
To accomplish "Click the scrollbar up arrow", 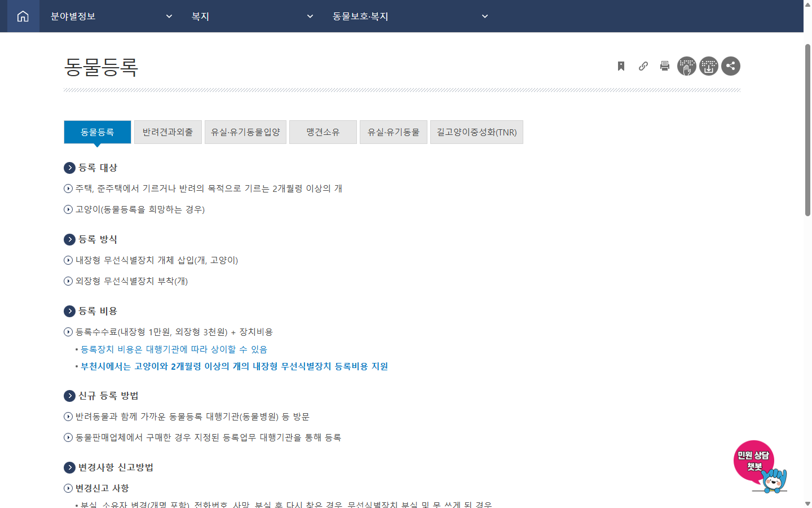I will pyautogui.click(x=807, y=5).
